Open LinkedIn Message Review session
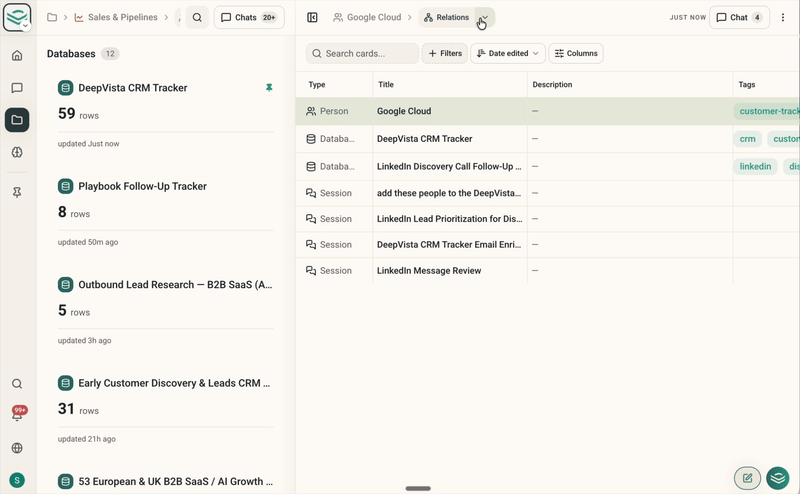This screenshot has height=494, width=800. pyautogui.click(x=547, y=270)
